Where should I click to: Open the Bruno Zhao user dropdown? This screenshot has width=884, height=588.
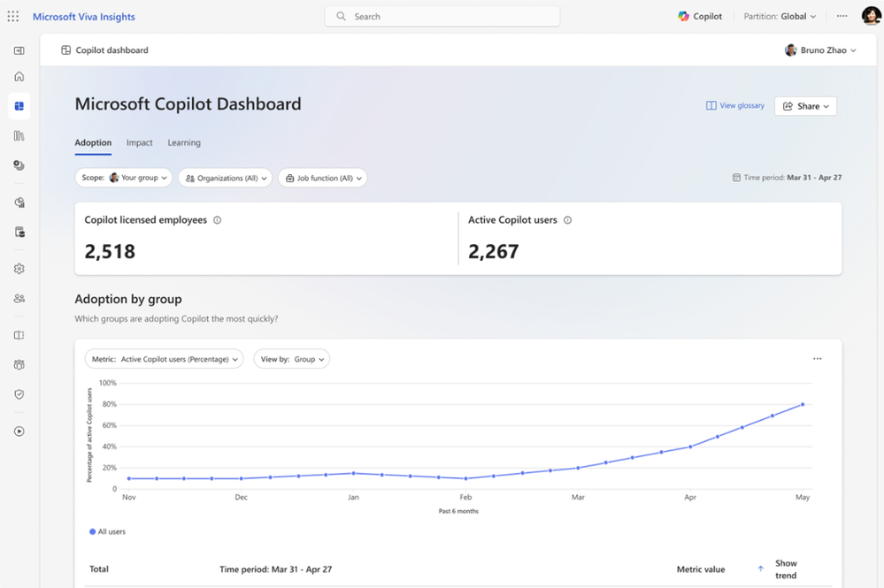(820, 50)
